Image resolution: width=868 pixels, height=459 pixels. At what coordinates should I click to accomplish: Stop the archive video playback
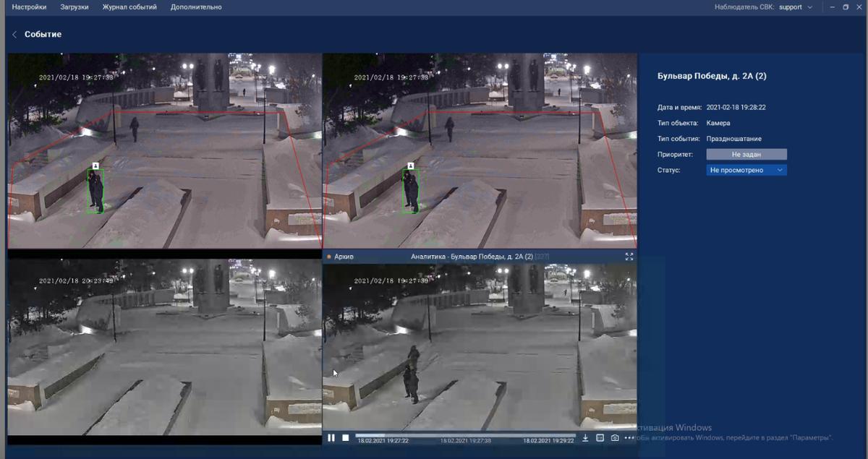(346, 437)
